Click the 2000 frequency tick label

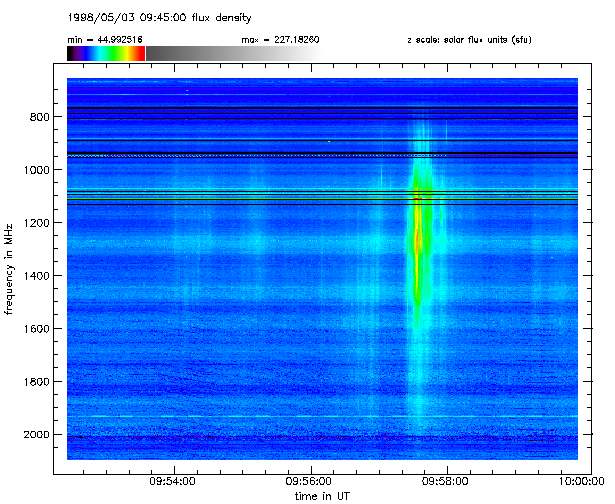coord(36,435)
